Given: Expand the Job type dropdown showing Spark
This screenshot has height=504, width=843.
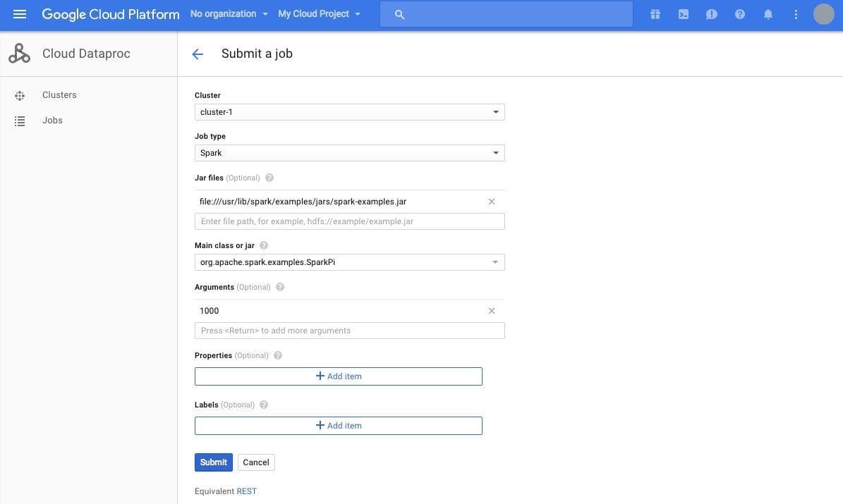Looking at the screenshot, I should click(x=349, y=152).
